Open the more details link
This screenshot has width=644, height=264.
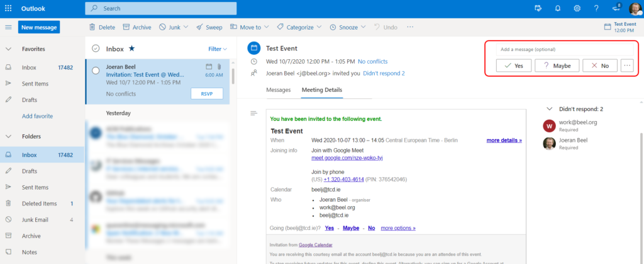504,141
